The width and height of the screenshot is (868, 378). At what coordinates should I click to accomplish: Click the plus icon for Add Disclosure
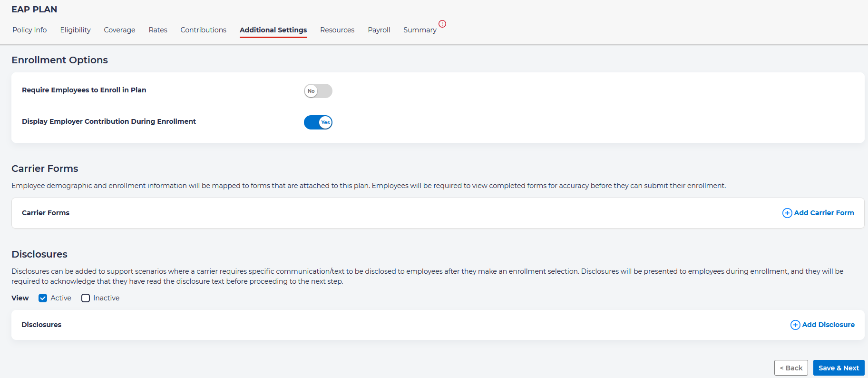click(x=795, y=325)
